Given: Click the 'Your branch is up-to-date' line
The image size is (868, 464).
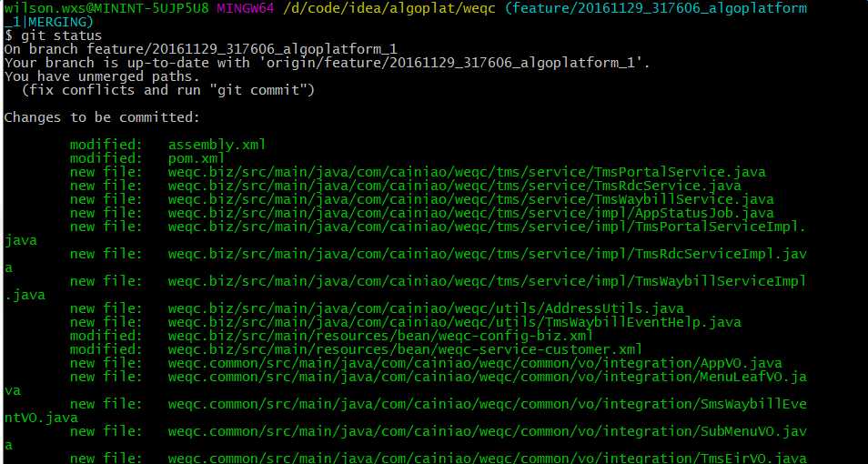Looking at the screenshot, I should point(328,63).
